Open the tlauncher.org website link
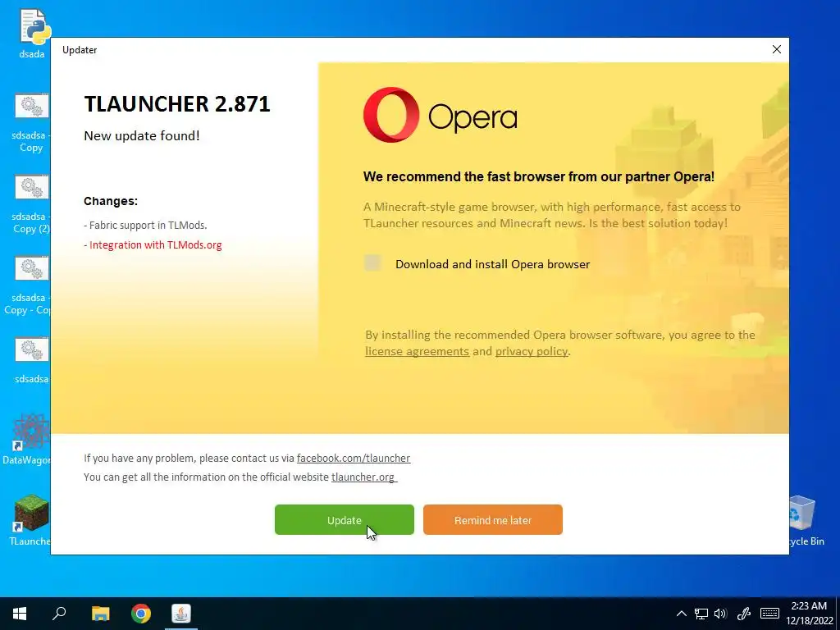840x630 pixels. [x=363, y=477]
